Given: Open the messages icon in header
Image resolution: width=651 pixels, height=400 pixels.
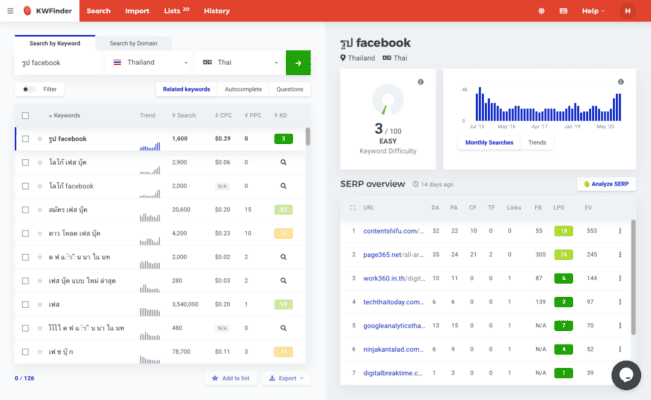Looking at the screenshot, I should point(563,11).
